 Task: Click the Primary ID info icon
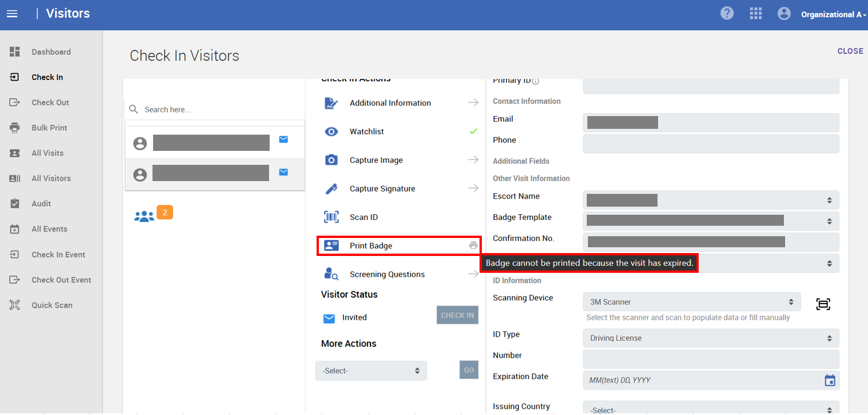[x=535, y=81]
